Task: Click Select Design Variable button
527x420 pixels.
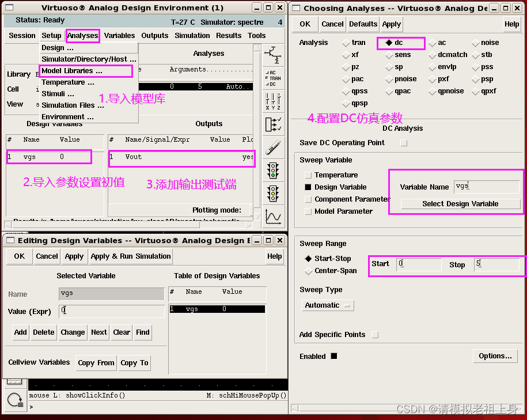Action: (x=460, y=204)
